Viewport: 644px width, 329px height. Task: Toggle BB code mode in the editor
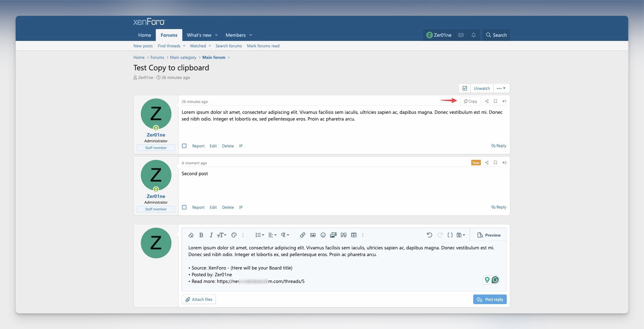tap(450, 235)
